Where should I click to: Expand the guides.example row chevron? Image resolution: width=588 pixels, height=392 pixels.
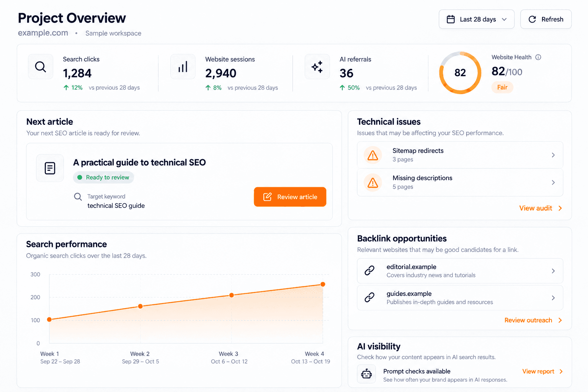pos(553,298)
